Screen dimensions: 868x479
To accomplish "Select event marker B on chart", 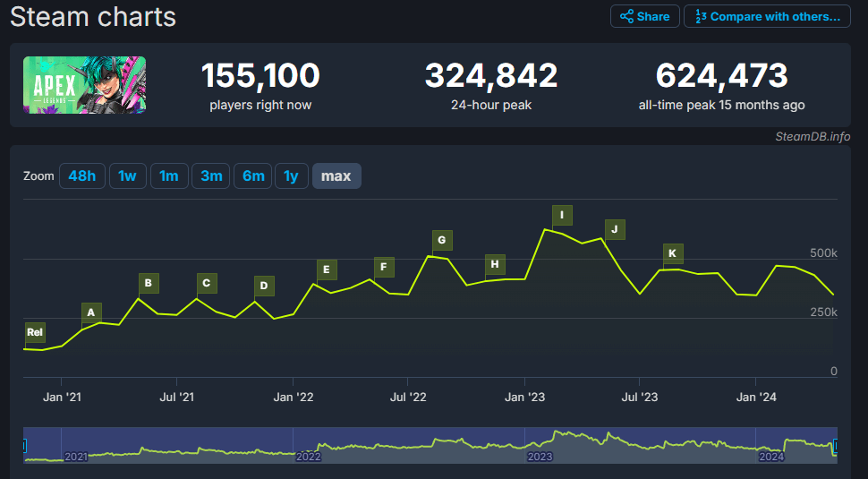I will coord(148,284).
